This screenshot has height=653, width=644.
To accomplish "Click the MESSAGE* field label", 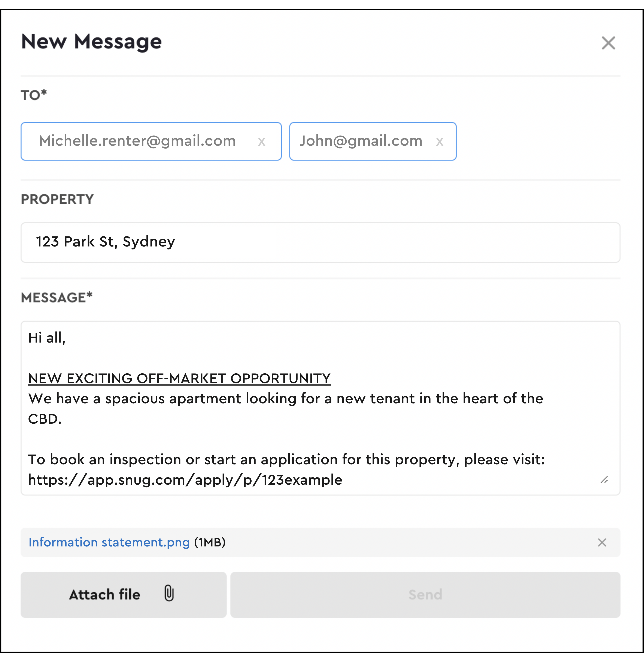I will (57, 298).
